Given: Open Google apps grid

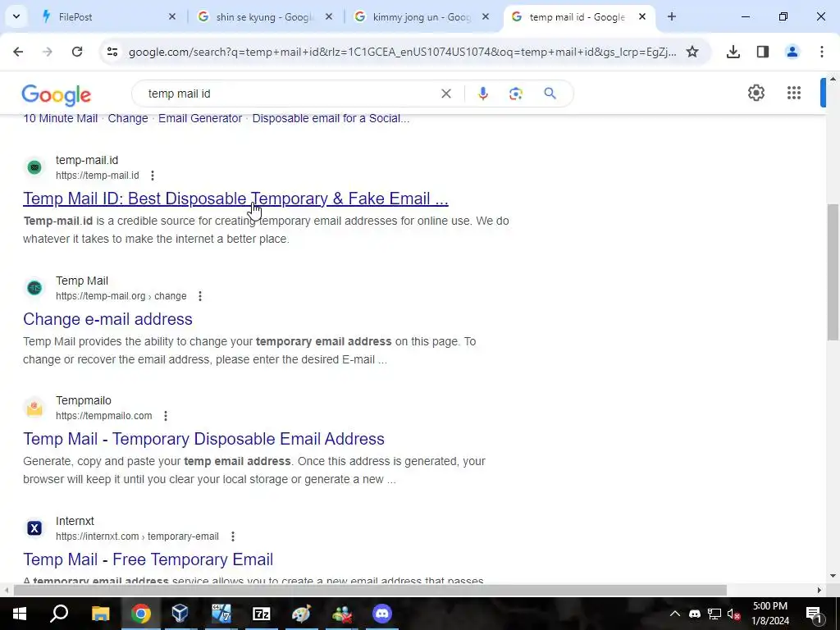Looking at the screenshot, I should 794,93.
